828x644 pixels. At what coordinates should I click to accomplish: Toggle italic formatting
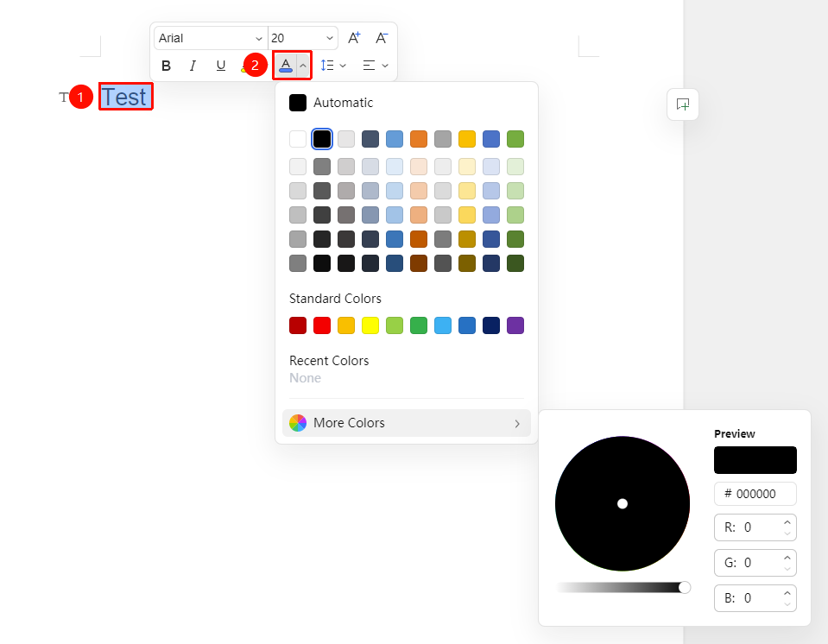(x=193, y=66)
